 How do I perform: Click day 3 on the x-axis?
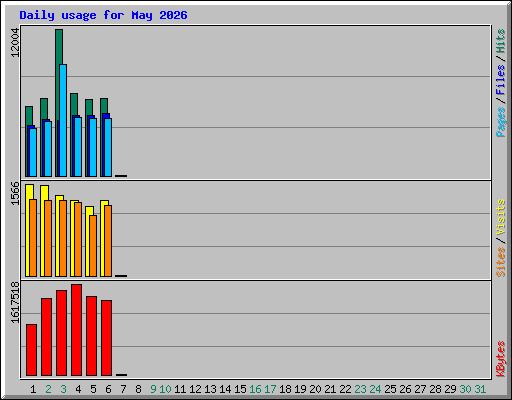63,389
